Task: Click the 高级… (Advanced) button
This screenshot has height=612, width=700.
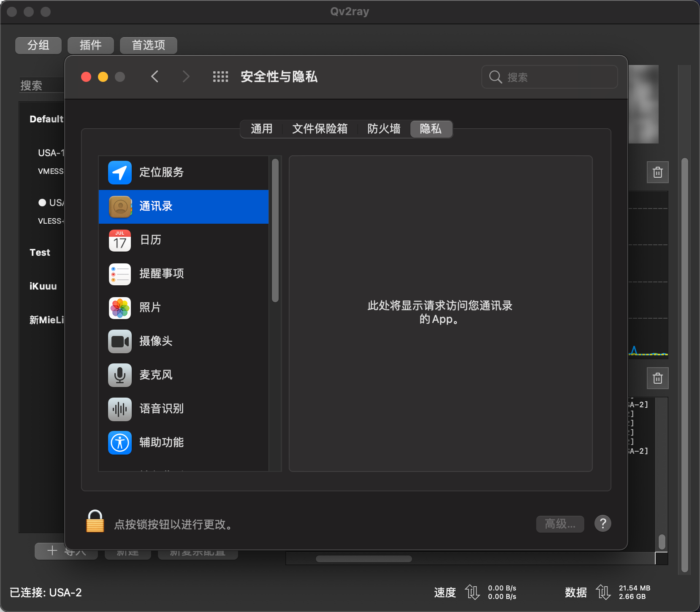Action: pos(560,524)
